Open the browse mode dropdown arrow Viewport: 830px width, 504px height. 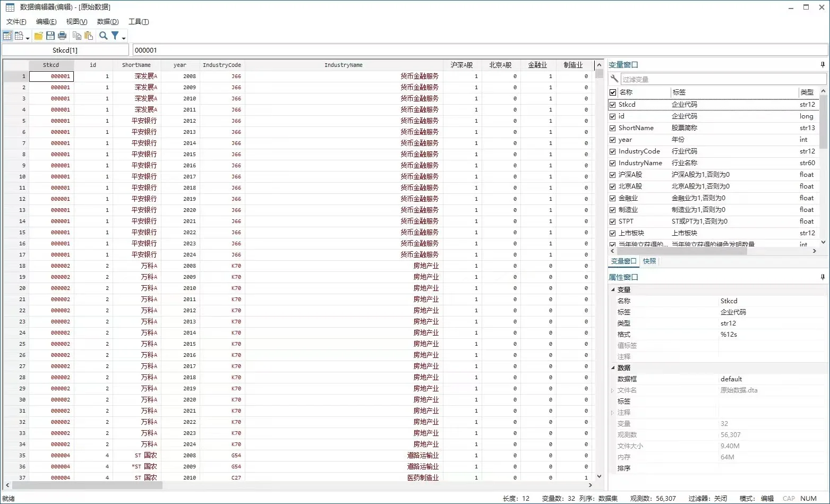click(x=28, y=38)
